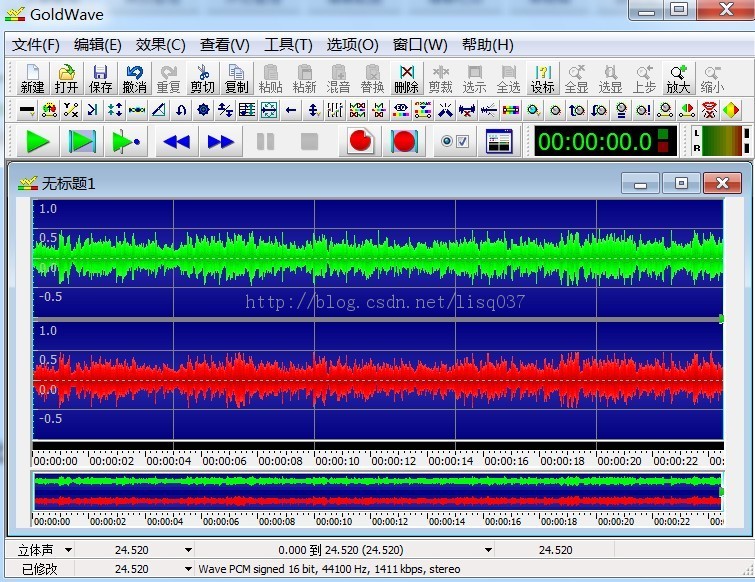Image resolution: width=755 pixels, height=582 pixels.
Task: Click the green play button with blue dot
Action: tap(126, 142)
